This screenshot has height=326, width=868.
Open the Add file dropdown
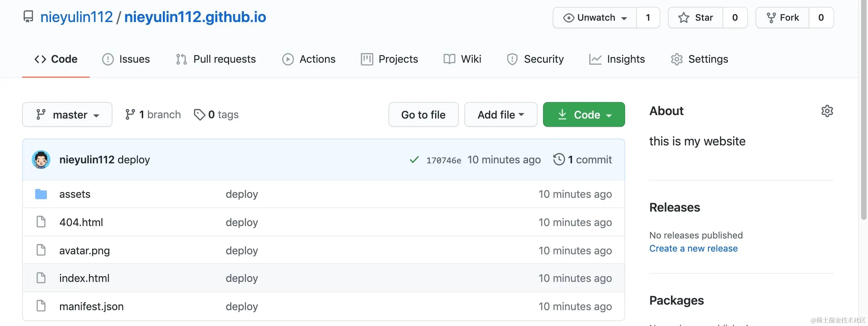coord(501,114)
